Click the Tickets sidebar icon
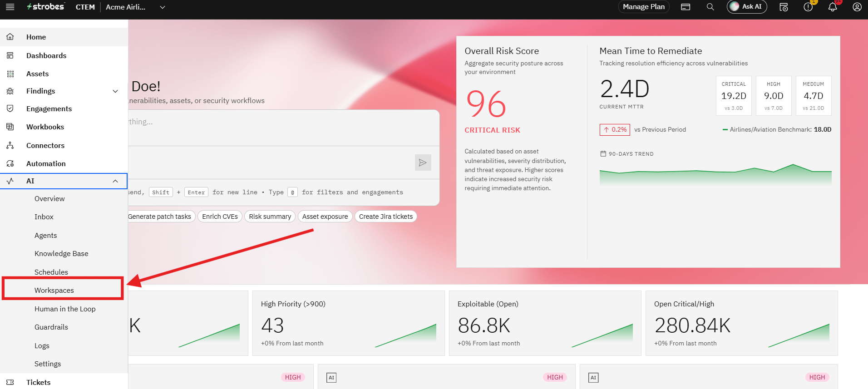Screen dimensions: 868x389 click(x=10, y=382)
